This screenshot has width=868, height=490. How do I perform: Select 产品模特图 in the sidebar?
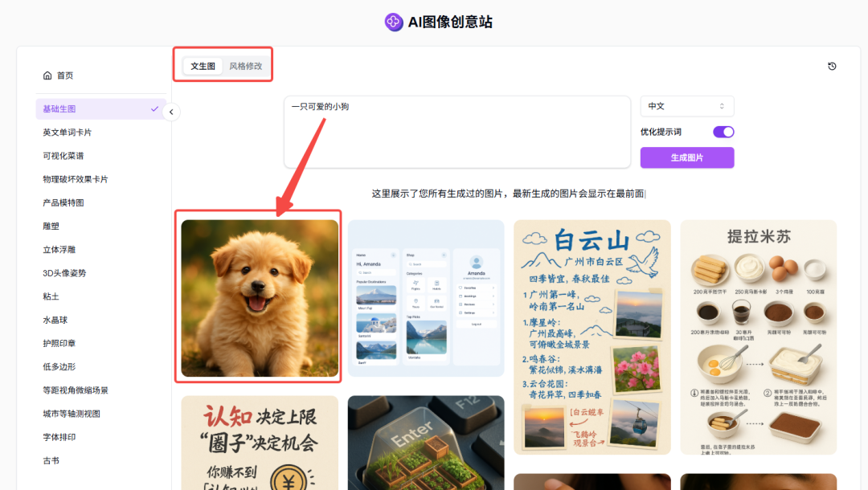(x=63, y=203)
